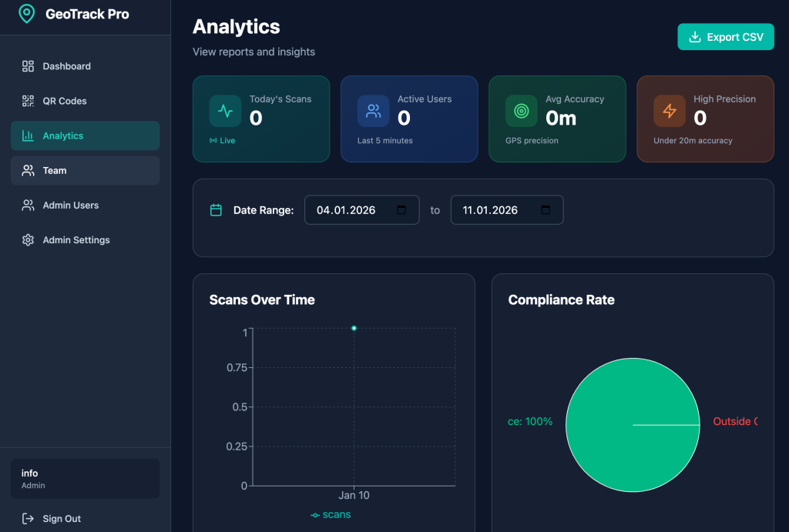Screen dimensions: 789x532
Task: Click the calendar icon beside Date Range
Action: (217, 210)
